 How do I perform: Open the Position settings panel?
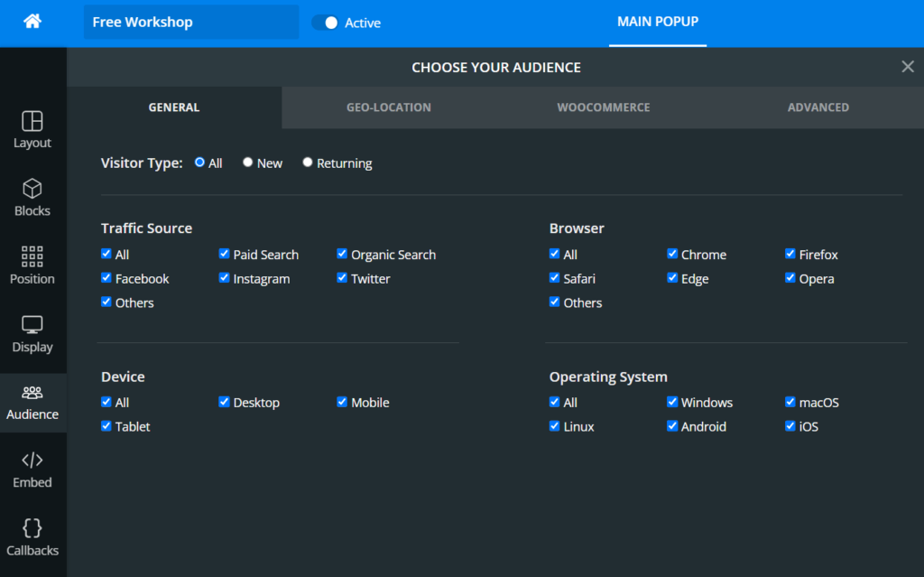point(32,264)
